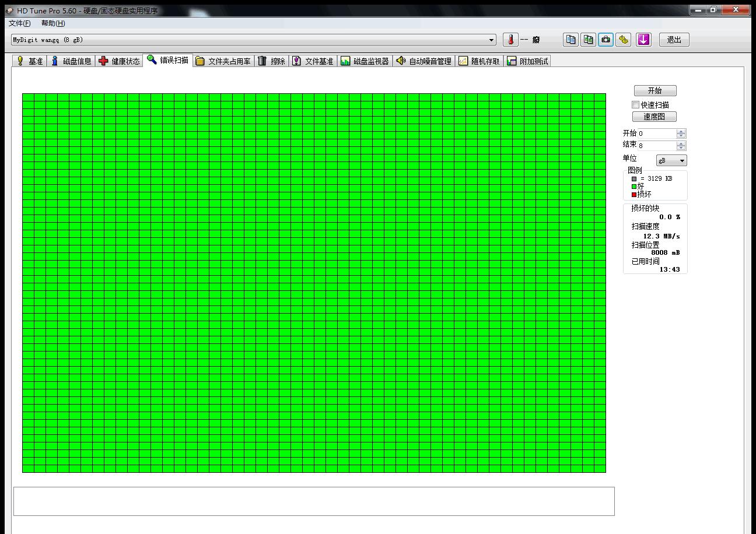
Task: Click the purple down-arrow toolbar icon
Action: pyautogui.click(x=643, y=40)
